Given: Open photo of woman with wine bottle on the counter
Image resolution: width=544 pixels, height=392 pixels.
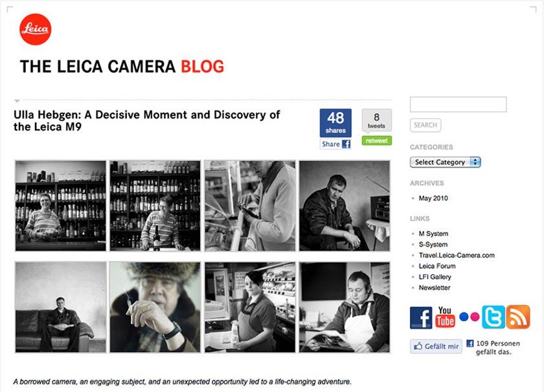Looking at the screenshot, I should click(155, 206).
